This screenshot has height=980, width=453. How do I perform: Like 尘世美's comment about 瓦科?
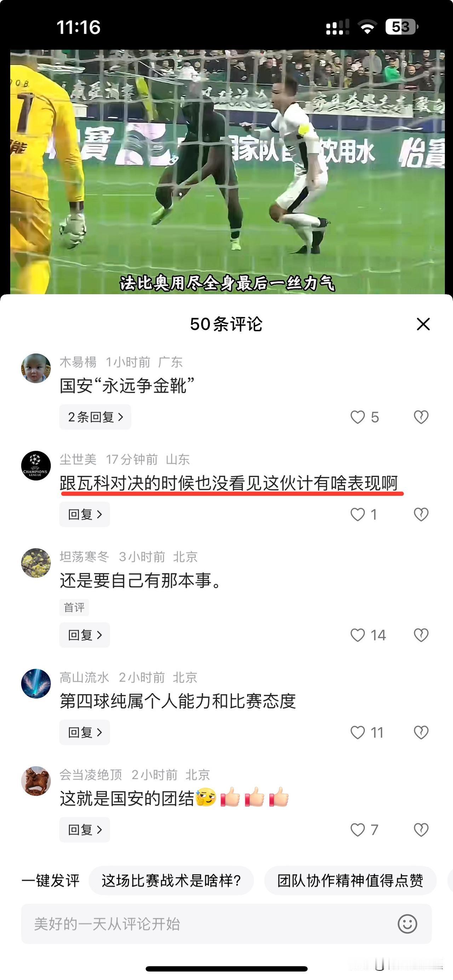[x=357, y=514]
